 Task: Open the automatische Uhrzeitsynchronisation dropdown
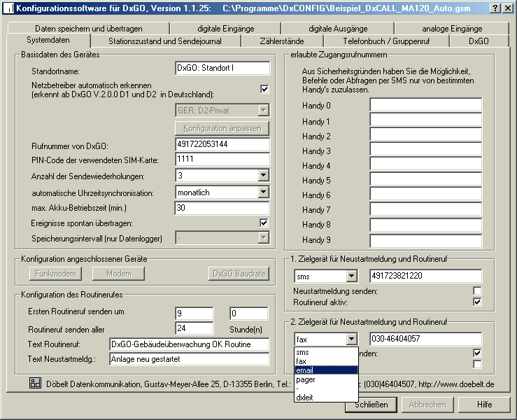264,192
